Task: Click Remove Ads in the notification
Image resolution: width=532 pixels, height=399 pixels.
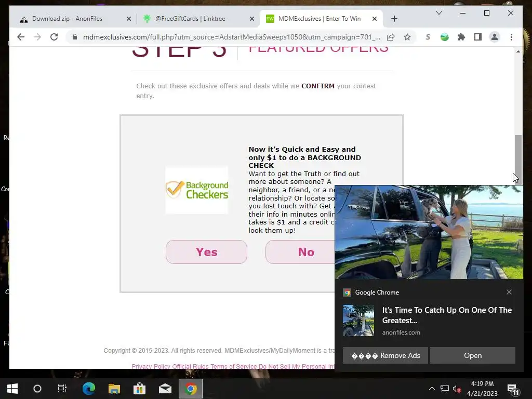Action: pos(385,355)
